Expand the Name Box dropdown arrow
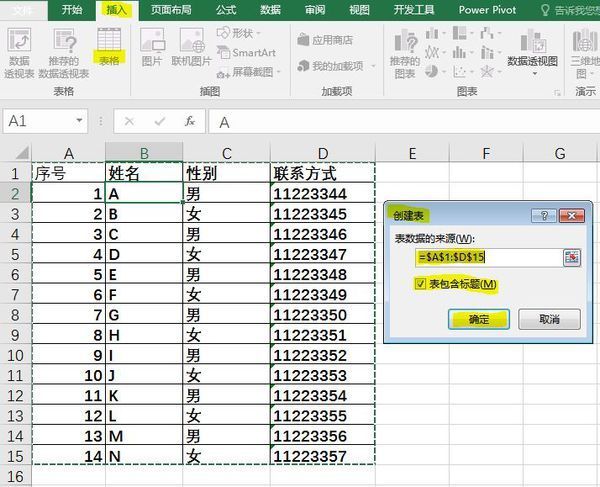Screen dimensions: 600x487 click(79, 121)
